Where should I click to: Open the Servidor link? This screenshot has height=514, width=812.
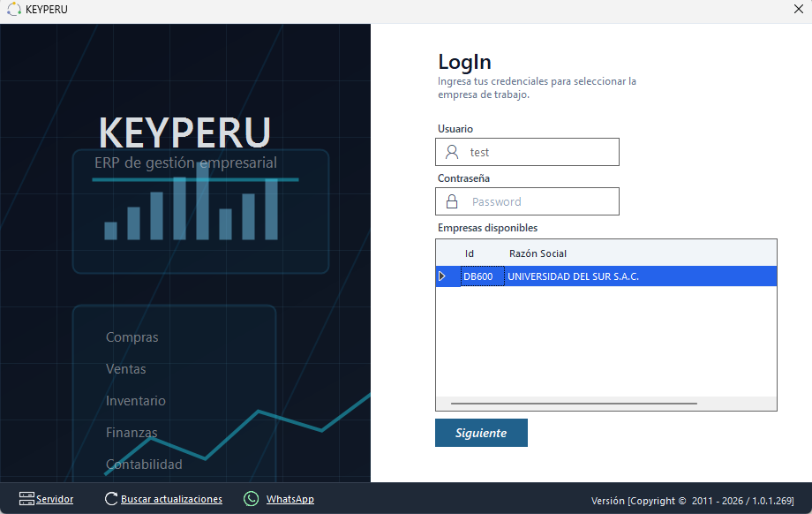[x=55, y=499]
